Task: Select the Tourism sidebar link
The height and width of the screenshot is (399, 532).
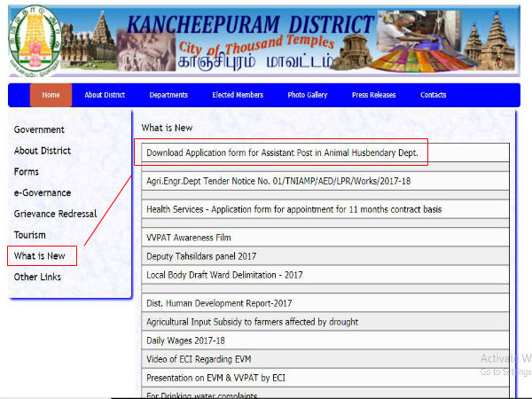Action: pyautogui.click(x=29, y=235)
